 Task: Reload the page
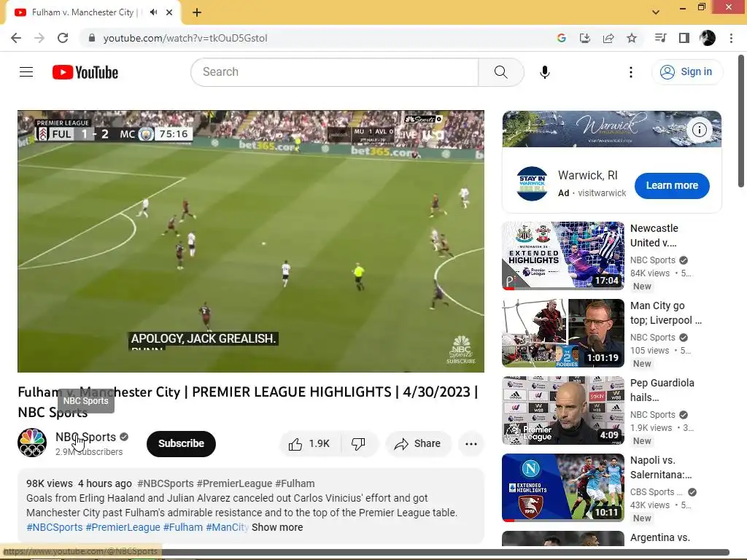(x=63, y=38)
